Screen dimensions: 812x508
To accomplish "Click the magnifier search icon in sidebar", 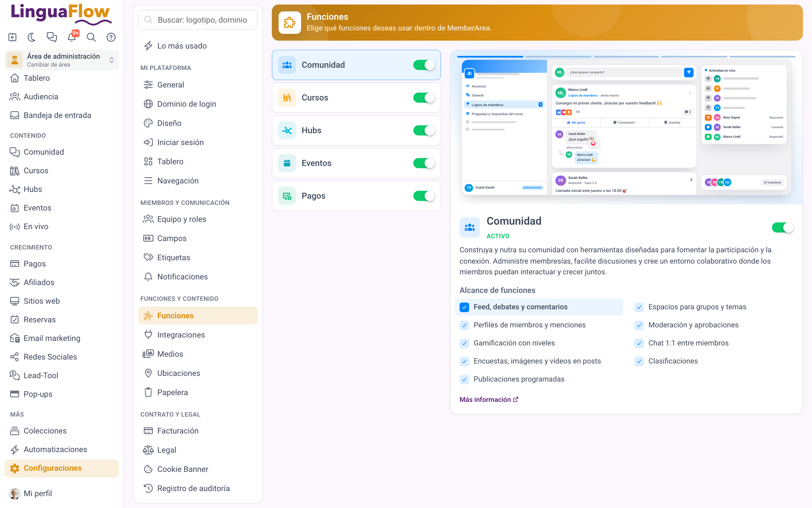I will coord(91,37).
